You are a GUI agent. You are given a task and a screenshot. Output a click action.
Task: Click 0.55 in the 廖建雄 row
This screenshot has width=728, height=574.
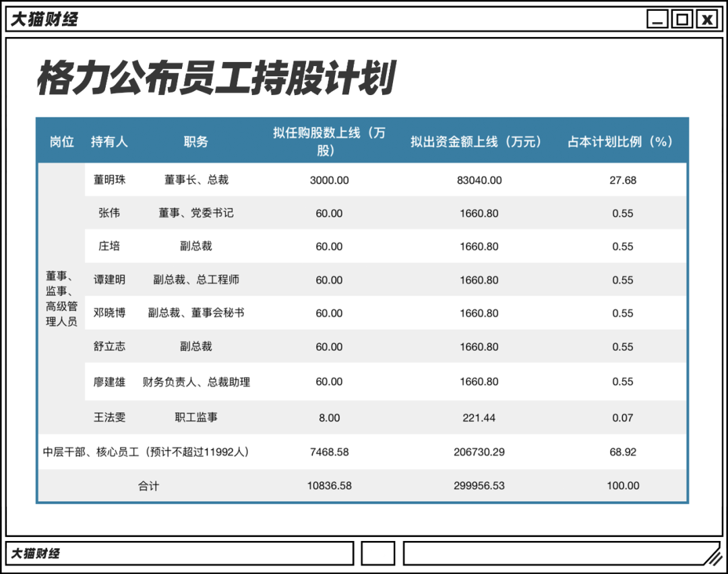(x=623, y=381)
